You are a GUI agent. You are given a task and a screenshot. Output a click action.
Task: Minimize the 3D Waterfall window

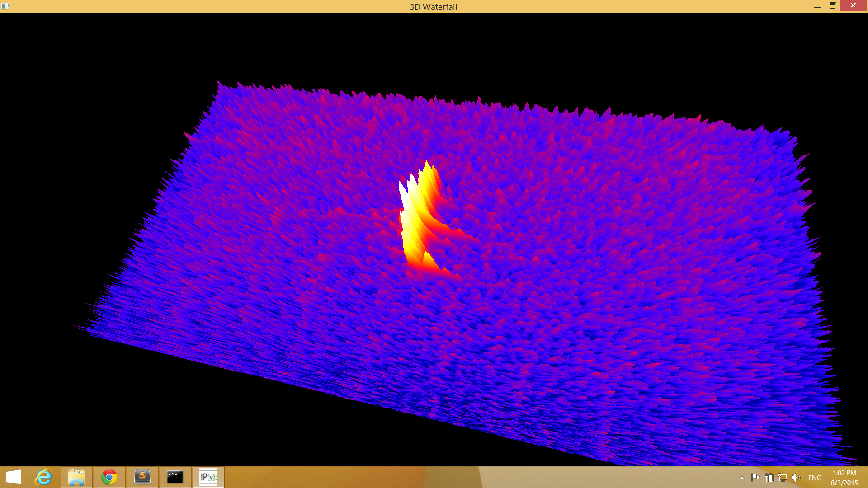coord(817,6)
